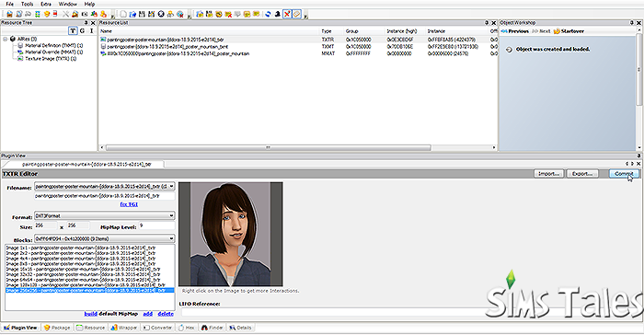
Task: Click the Startover icon in Object Workshop
Action: click(x=557, y=31)
